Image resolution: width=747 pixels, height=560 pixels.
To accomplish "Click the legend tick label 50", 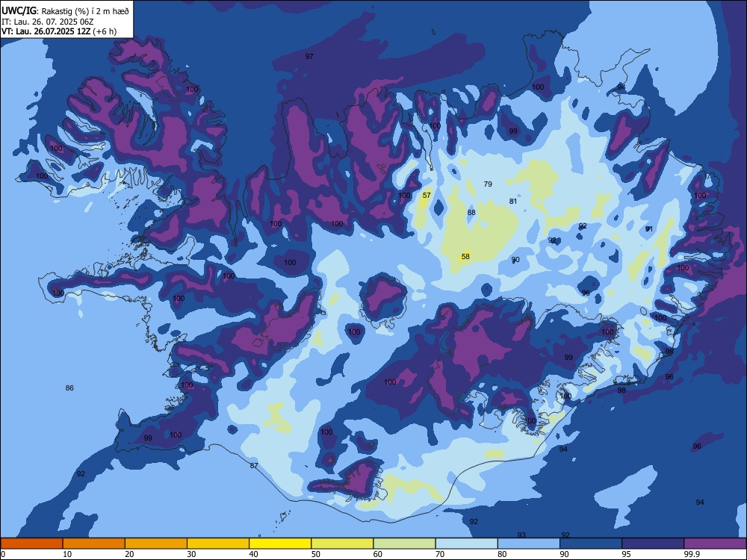I will (316, 554).
